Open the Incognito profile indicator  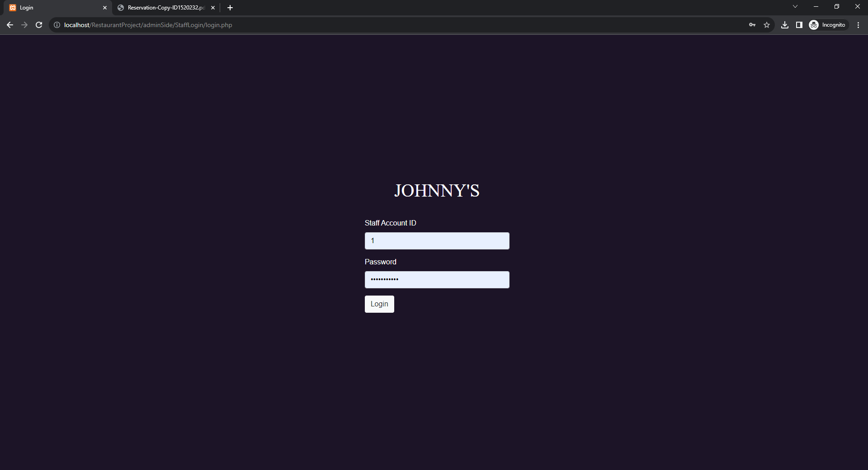[x=827, y=25]
